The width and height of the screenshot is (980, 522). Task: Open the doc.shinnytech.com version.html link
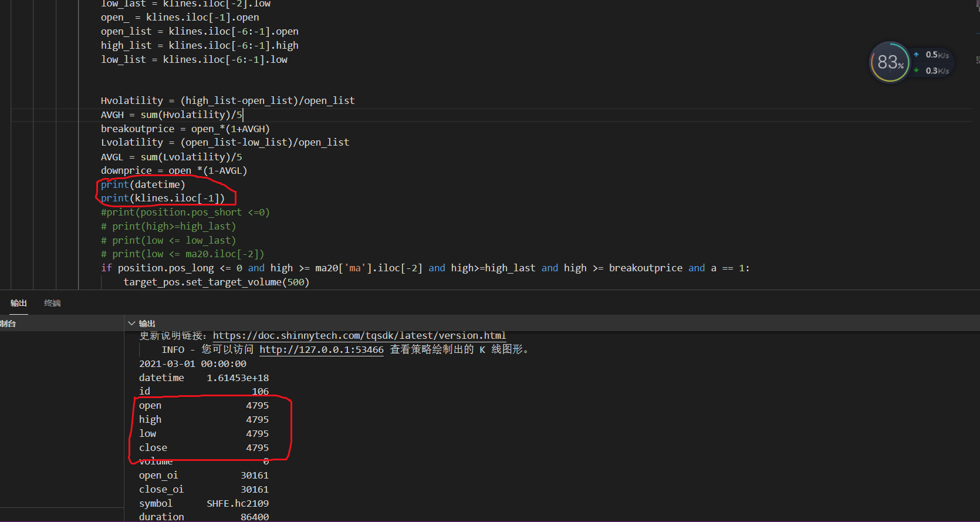[x=359, y=336]
